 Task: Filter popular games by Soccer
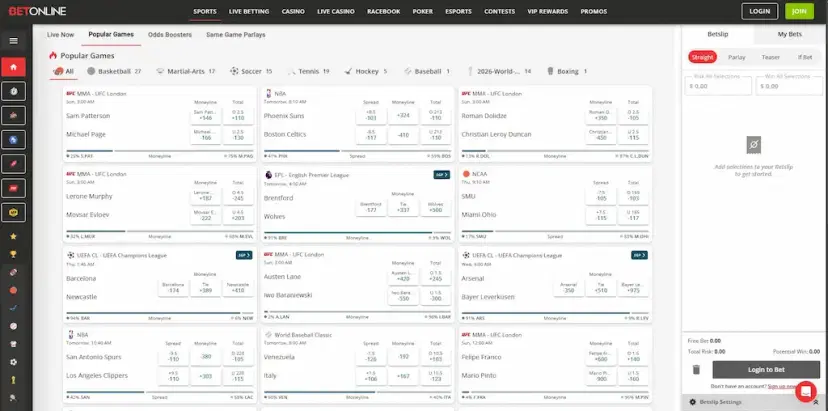(251, 71)
